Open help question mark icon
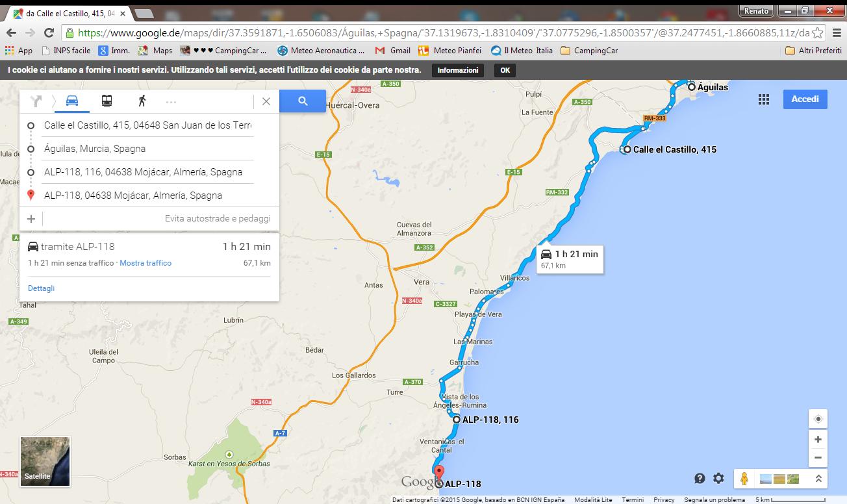 point(700,479)
